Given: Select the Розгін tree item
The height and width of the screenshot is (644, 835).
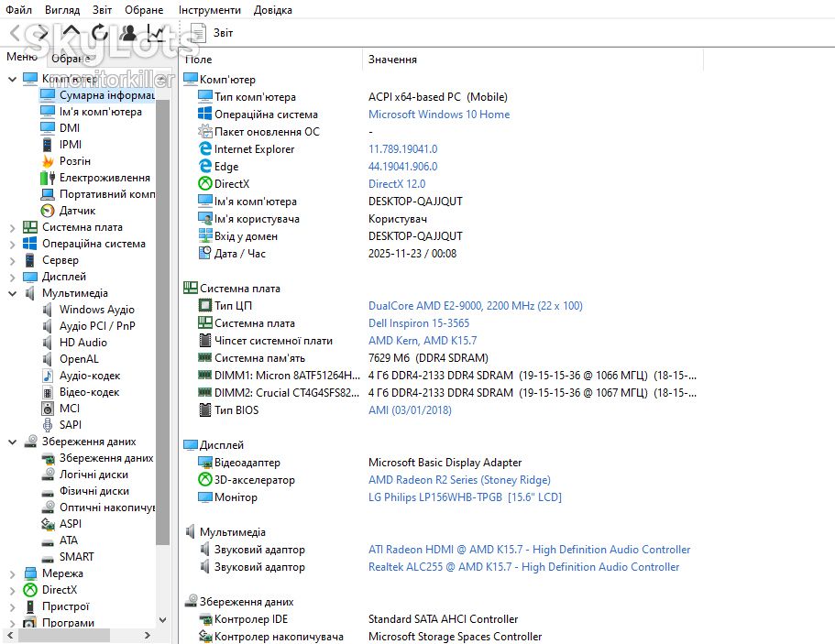Looking at the screenshot, I should pyautogui.click(x=74, y=160).
